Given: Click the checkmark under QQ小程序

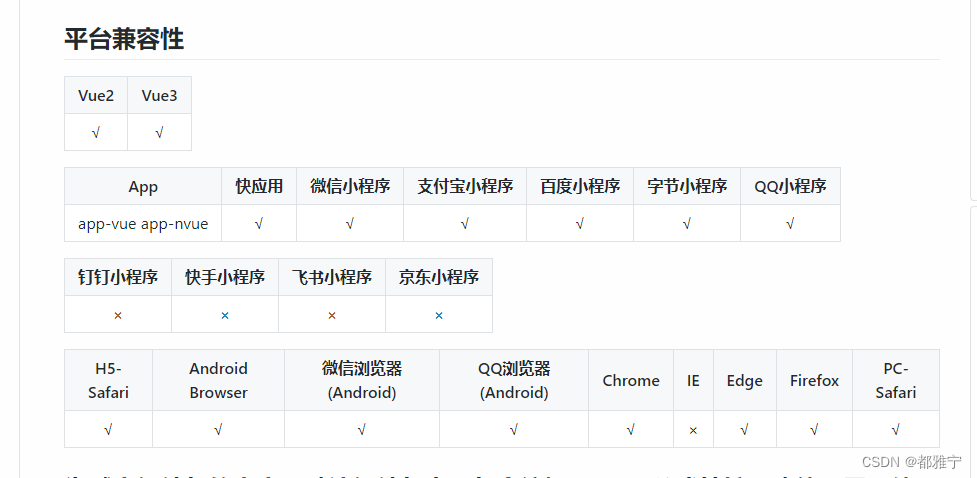Looking at the screenshot, I should [791, 224].
